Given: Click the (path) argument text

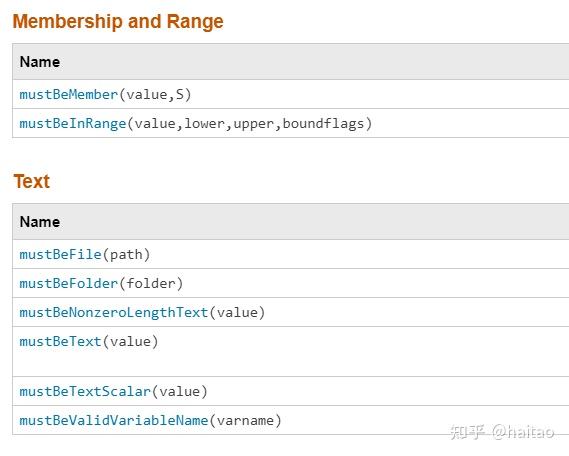Looking at the screenshot, I should 126,255.
